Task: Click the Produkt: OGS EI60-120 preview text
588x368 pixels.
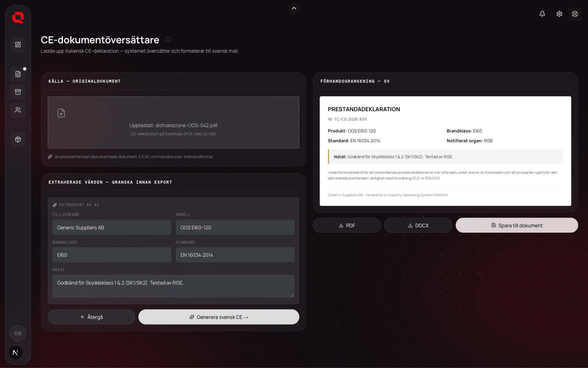Action: 352,131
